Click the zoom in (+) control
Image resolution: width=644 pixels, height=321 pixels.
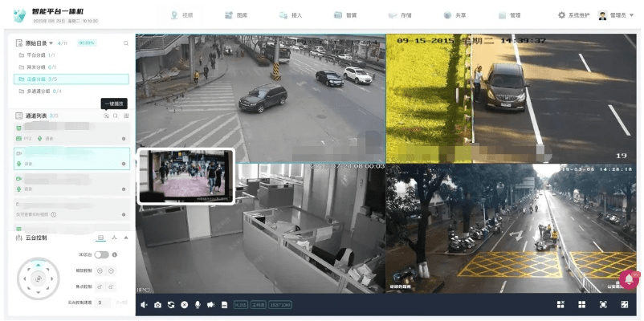[100, 270]
